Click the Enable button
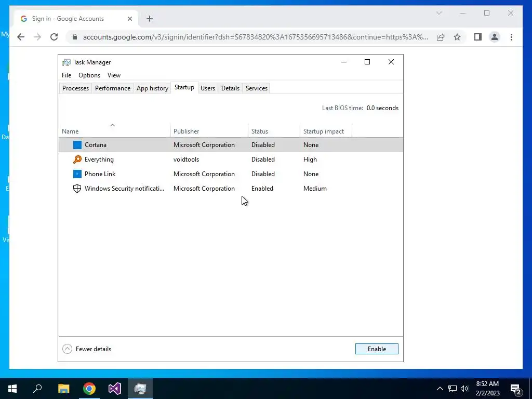The width and height of the screenshot is (532, 399). (x=377, y=349)
